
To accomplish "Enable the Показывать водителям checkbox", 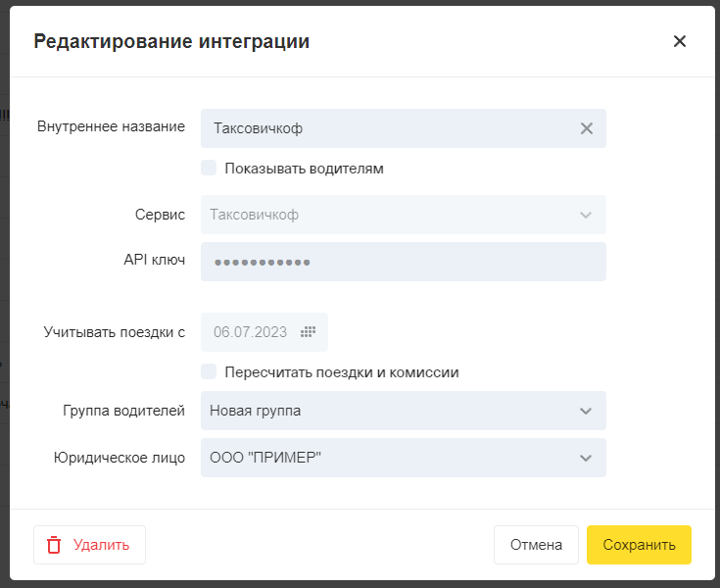I will point(209,168).
